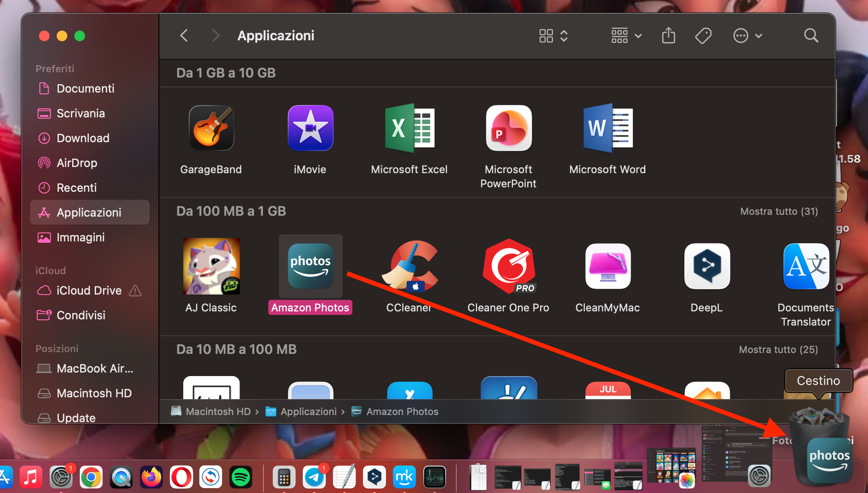The height and width of the screenshot is (493, 868).
Task: Open Documenti in the sidebar
Action: (89, 89)
